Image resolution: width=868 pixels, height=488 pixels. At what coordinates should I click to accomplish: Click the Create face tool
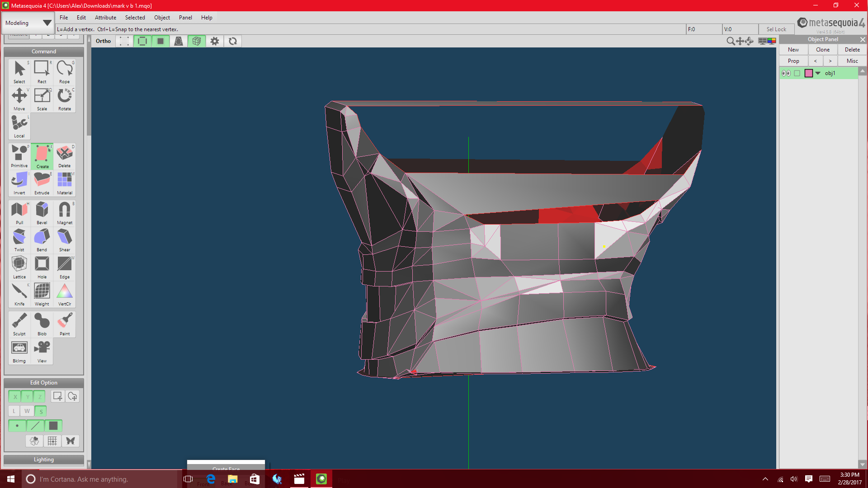click(x=42, y=156)
